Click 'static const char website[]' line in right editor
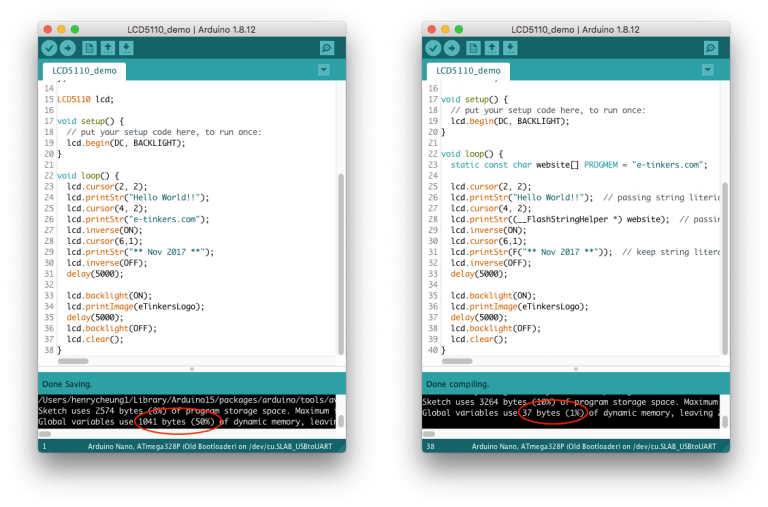This screenshot has width=768, height=507. [579, 165]
